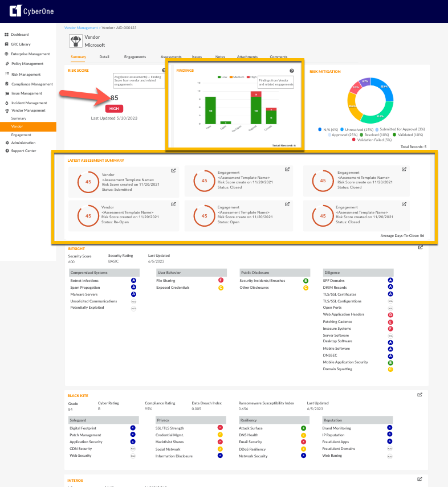Screen dimensions: 448x487
Task: Open Policy Management section
Action: tap(27, 64)
